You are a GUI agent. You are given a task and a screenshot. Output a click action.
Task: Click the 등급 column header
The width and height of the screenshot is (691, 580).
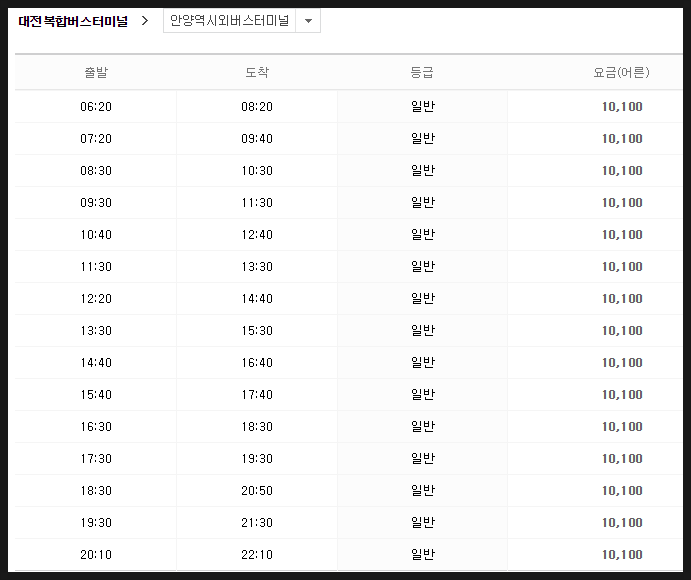pos(422,72)
